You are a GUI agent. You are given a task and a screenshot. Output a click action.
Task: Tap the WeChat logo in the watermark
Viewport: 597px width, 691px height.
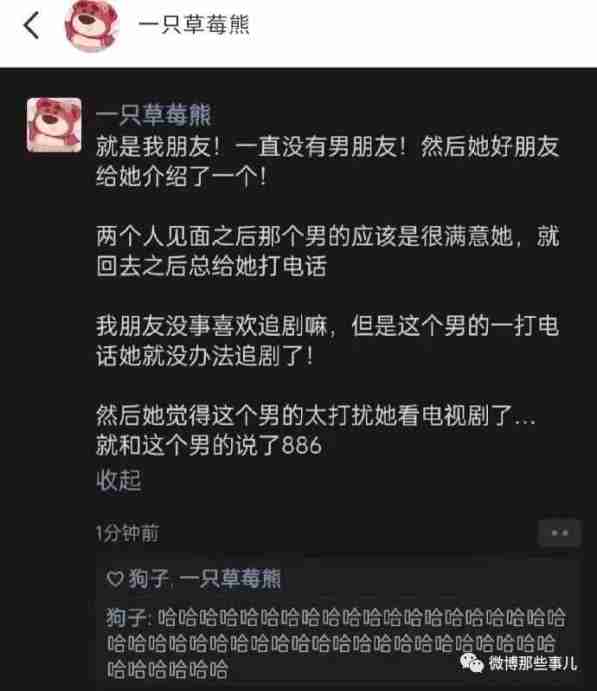pyautogui.click(x=471, y=663)
